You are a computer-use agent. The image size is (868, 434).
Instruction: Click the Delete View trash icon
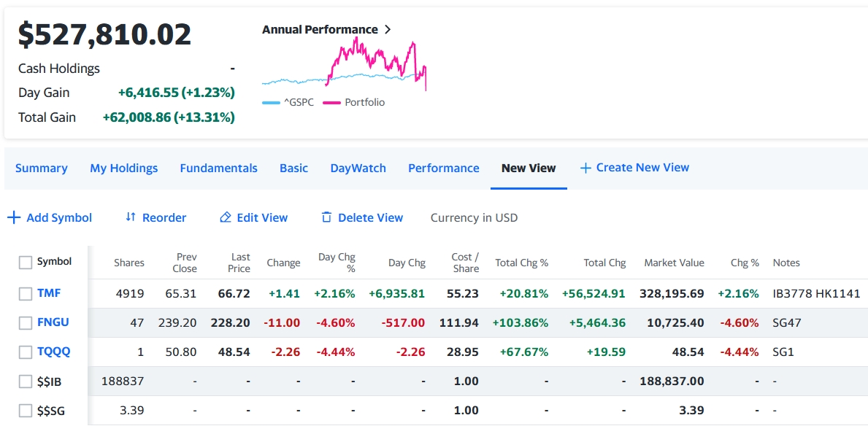[326, 217]
